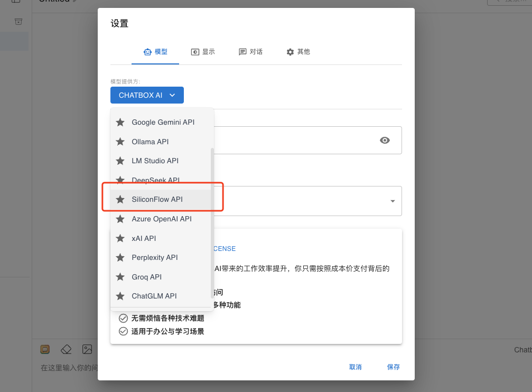
Task: Select DeepSeek API provider
Action: click(x=162, y=180)
